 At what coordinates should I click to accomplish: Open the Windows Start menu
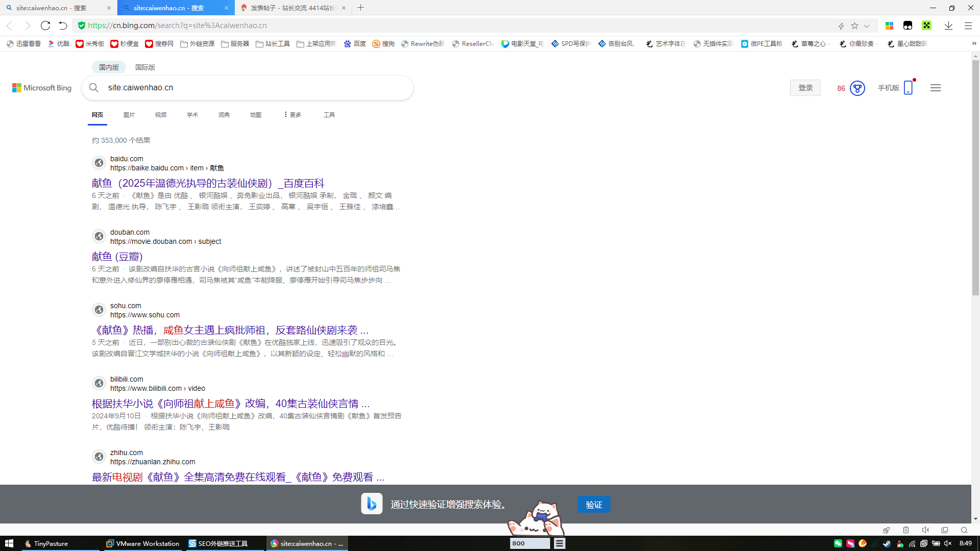(x=9, y=543)
